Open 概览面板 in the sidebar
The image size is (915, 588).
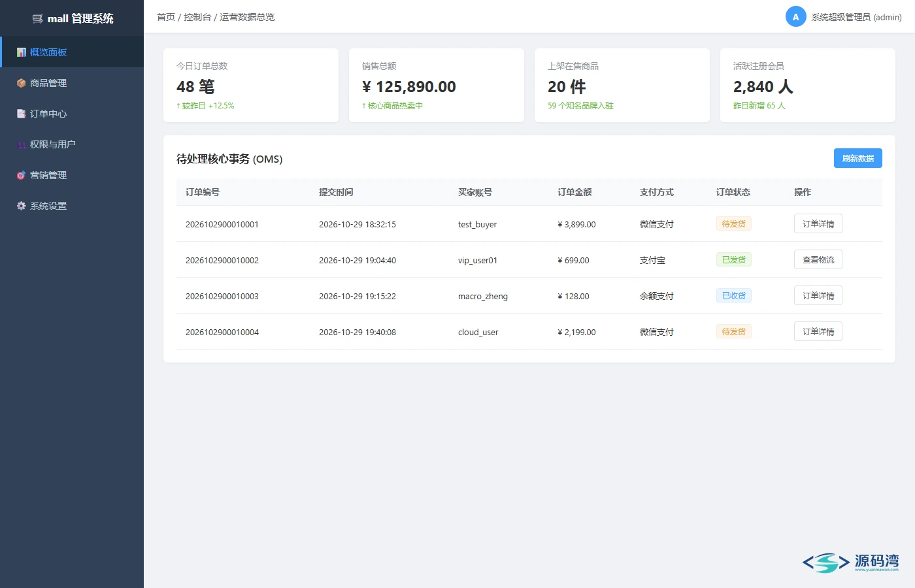click(72, 52)
